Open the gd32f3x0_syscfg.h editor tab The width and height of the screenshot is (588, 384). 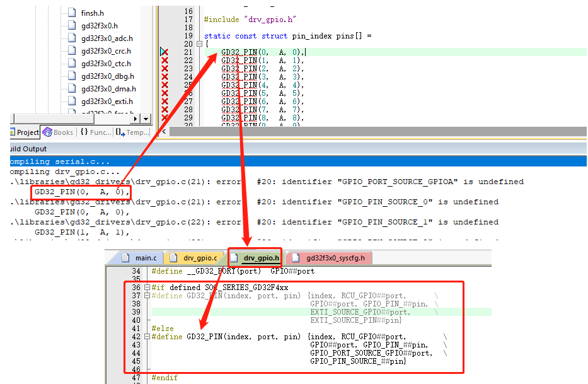[330, 258]
